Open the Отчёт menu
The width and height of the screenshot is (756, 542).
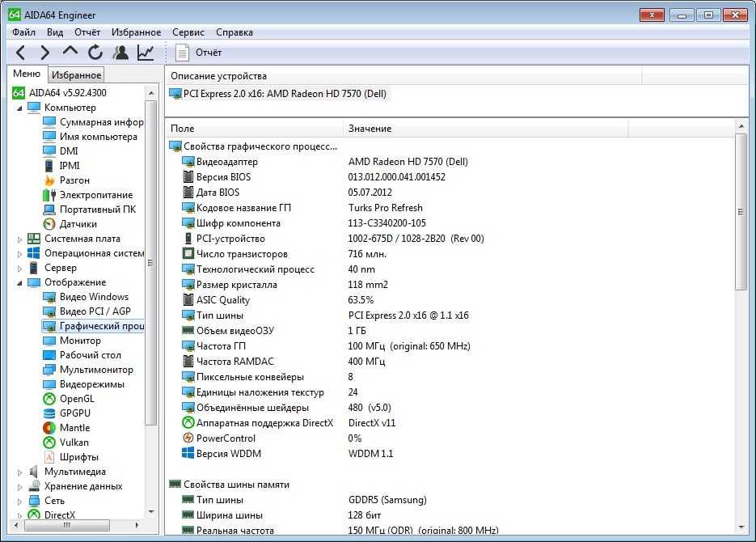point(87,32)
